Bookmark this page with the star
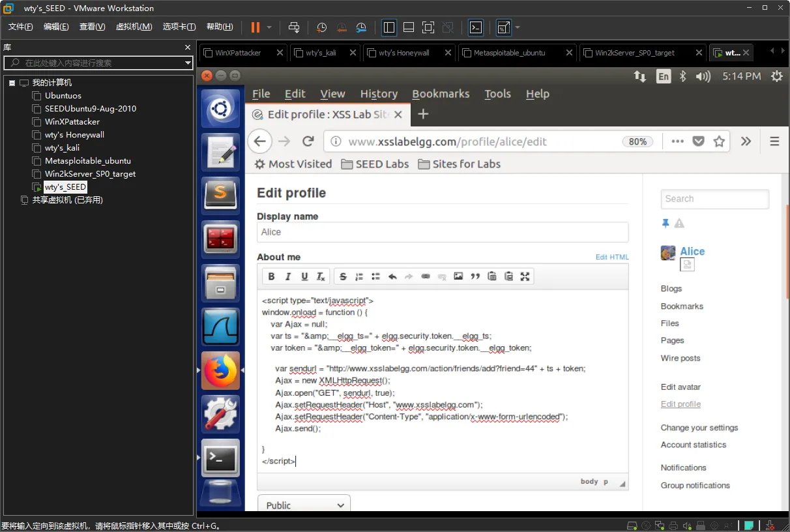 pos(719,141)
